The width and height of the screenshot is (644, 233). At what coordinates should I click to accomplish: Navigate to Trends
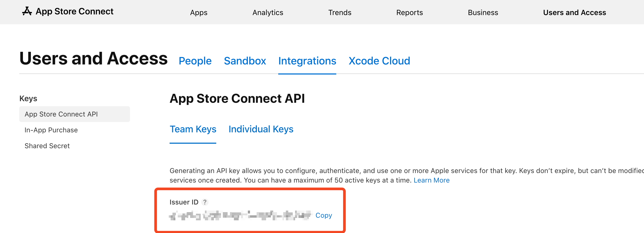point(340,12)
